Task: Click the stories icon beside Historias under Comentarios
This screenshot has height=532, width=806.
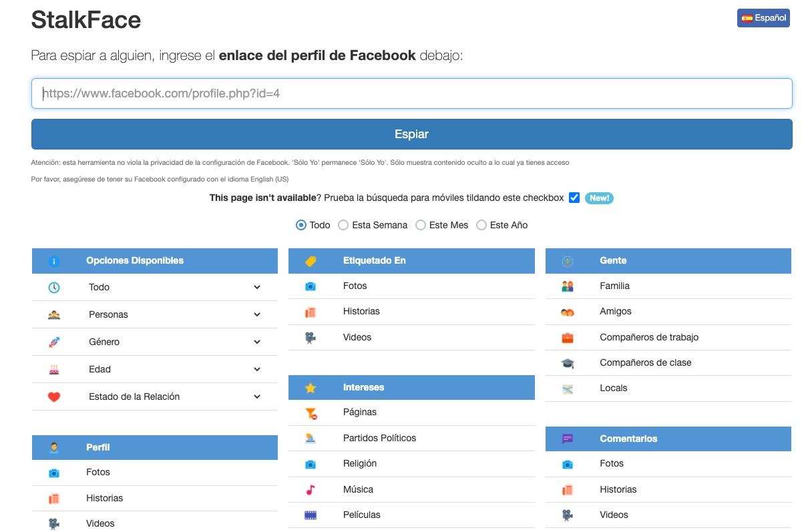Action: click(568, 490)
